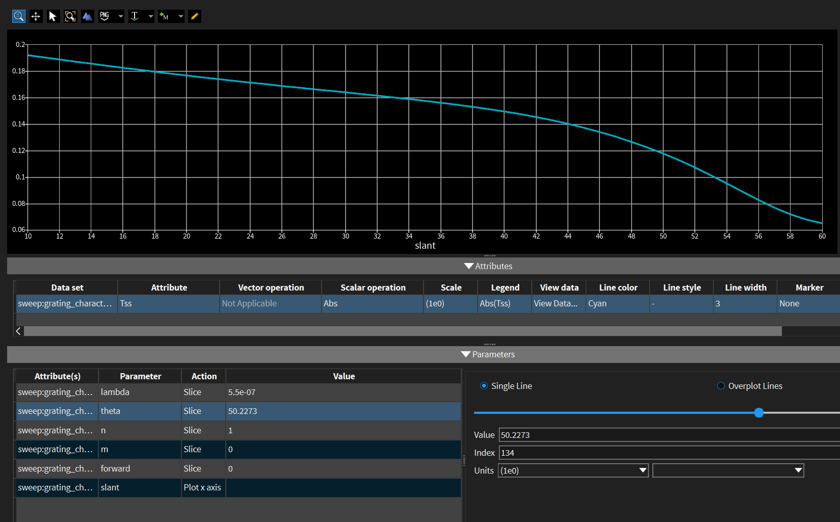The height and width of the screenshot is (522, 840).
Task: Select the arrow pointer tool
Action: [x=52, y=17]
